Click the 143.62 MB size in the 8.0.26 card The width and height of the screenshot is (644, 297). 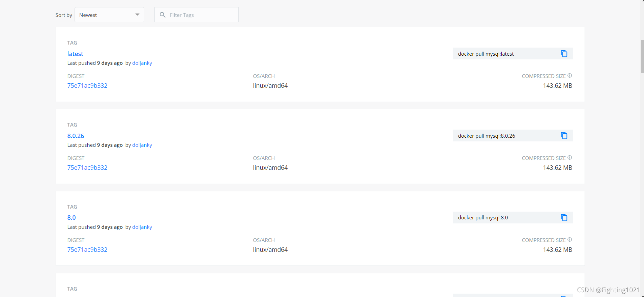558,168
